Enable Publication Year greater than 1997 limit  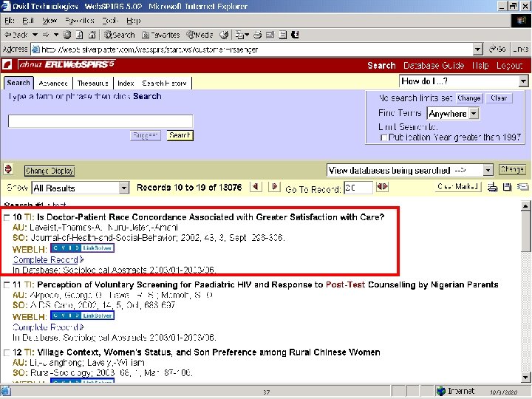[383, 137]
